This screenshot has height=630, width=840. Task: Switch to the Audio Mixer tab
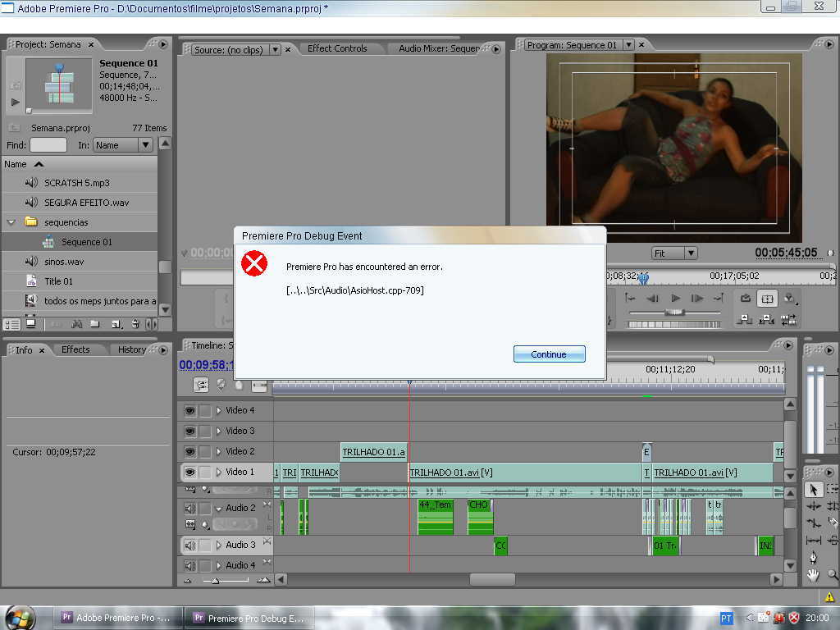pos(439,48)
